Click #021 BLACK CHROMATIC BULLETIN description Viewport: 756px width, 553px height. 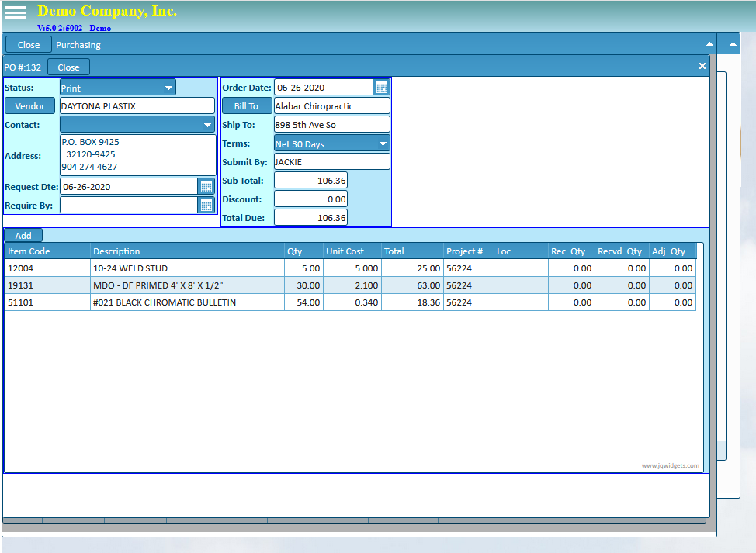coord(187,302)
